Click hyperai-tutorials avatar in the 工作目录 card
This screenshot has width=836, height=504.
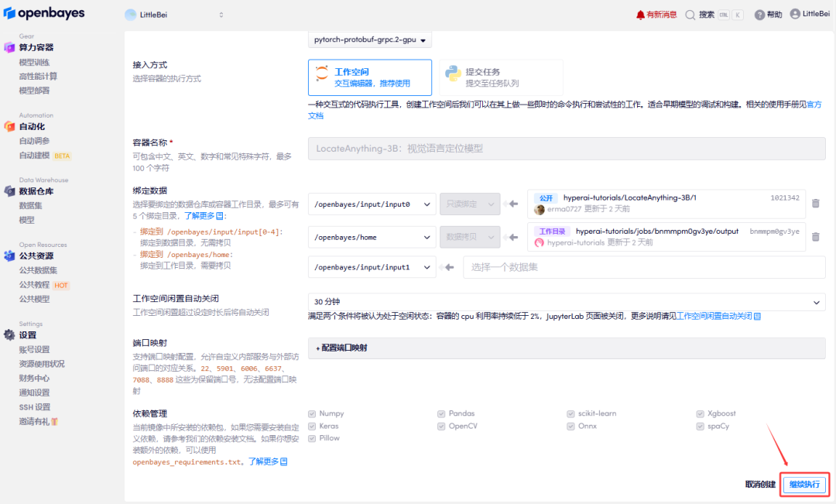pyautogui.click(x=539, y=242)
